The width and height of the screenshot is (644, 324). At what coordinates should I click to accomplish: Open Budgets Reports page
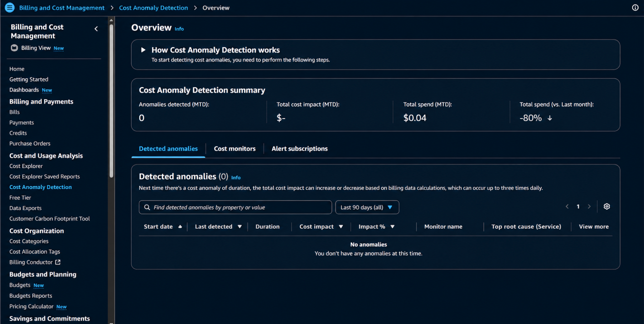[x=31, y=296]
